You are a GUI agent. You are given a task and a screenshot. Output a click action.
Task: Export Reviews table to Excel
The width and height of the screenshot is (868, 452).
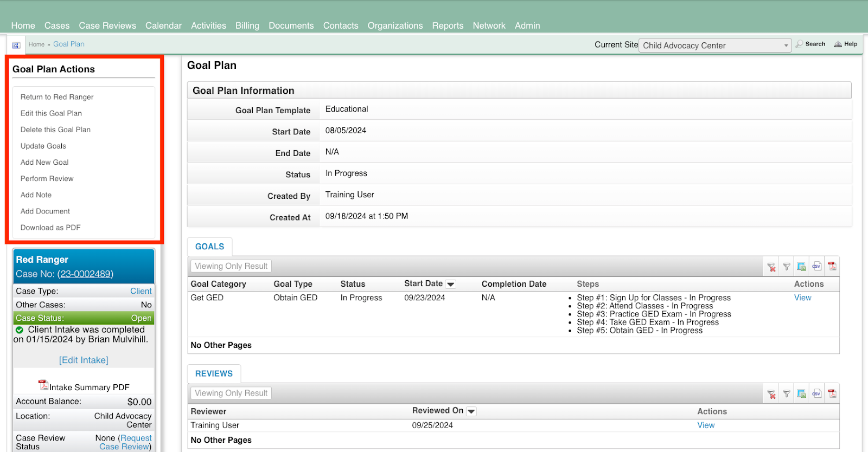pyautogui.click(x=801, y=394)
